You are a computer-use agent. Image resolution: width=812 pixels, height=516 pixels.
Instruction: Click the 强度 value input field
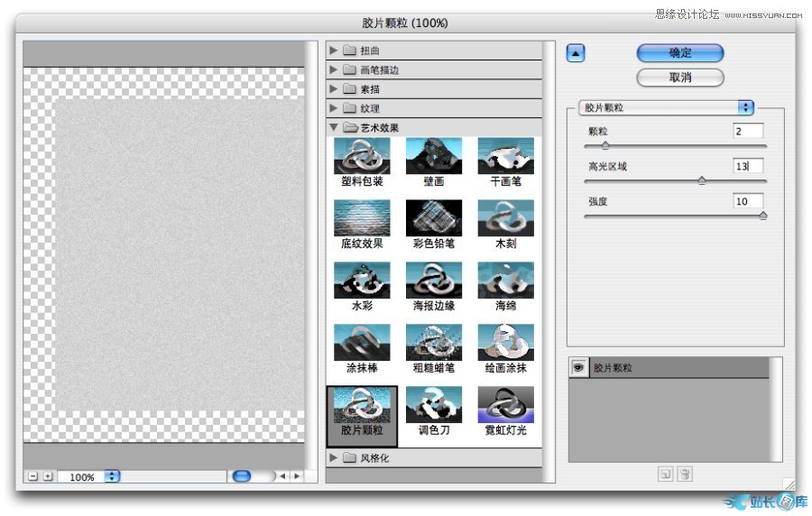click(x=748, y=201)
